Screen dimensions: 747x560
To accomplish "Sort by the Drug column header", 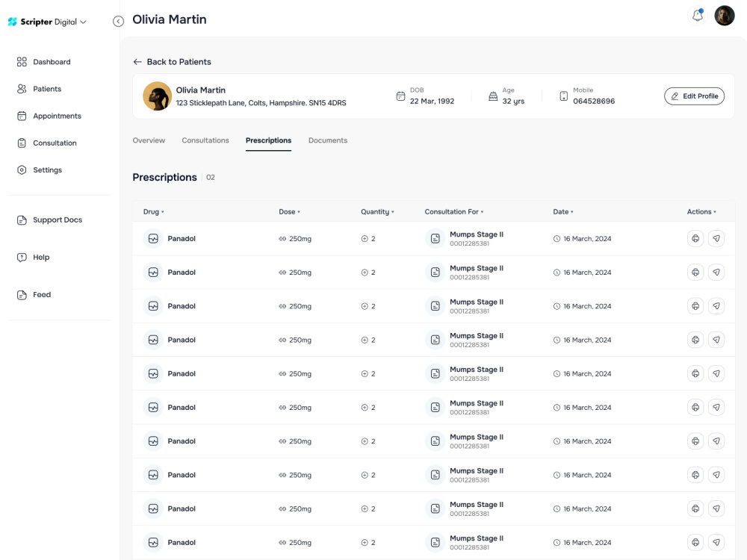I will pos(153,212).
